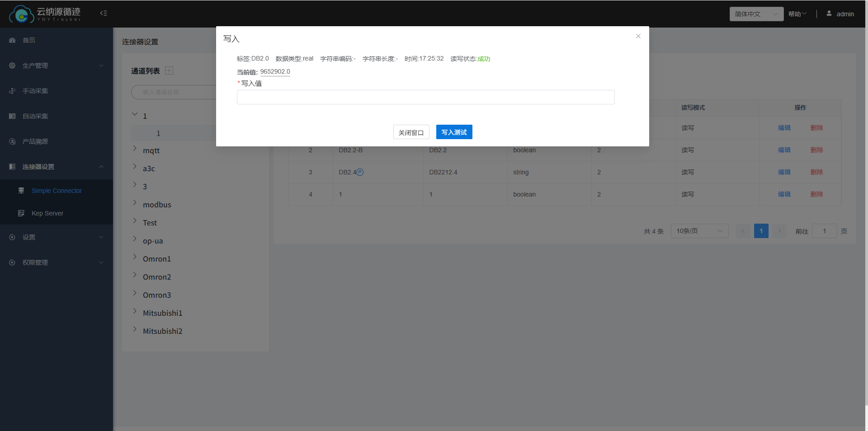This screenshot has height=431, width=868.
Task: Focus the 写入值 input field
Action: click(x=425, y=97)
